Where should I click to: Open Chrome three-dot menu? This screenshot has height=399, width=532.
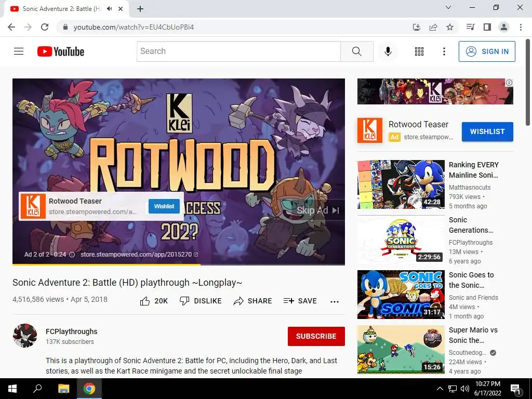coord(521,27)
